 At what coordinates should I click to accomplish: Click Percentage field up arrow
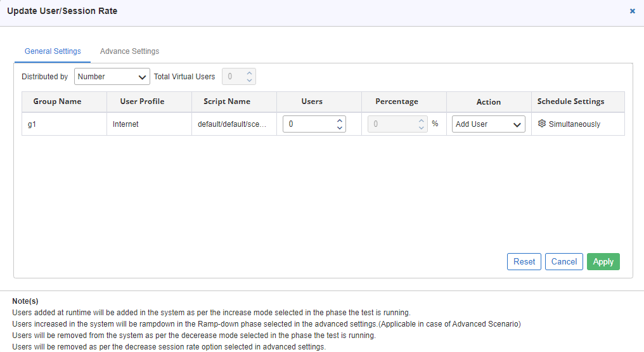pos(422,121)
